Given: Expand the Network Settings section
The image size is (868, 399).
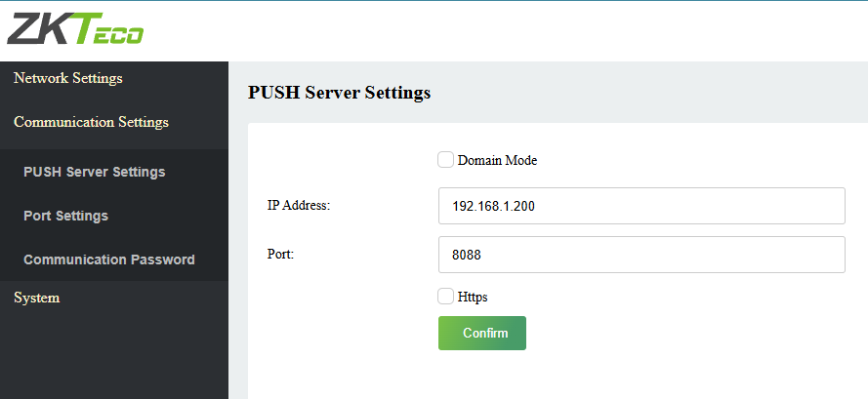Looking at the screenshot, I should (x=68, y=78).
